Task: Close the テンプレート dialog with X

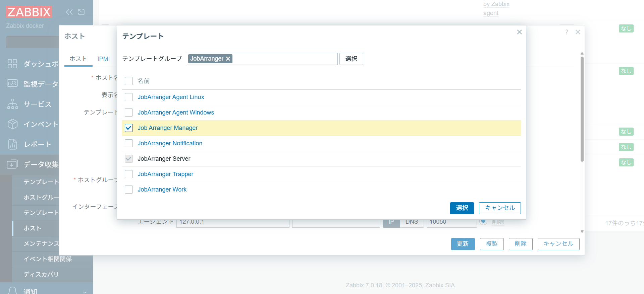Action: pyautogui.click(x=519, y=32)
